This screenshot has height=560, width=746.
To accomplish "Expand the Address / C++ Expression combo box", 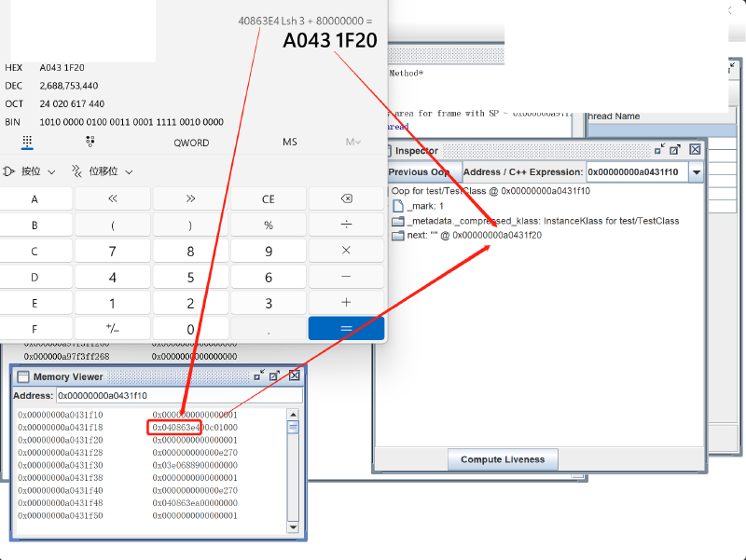I will (696, 172).
